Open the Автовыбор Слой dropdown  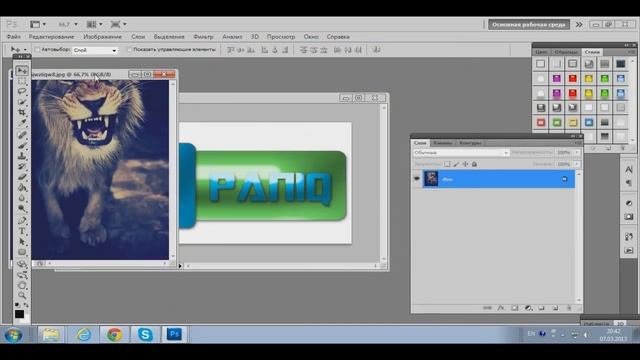95,50
